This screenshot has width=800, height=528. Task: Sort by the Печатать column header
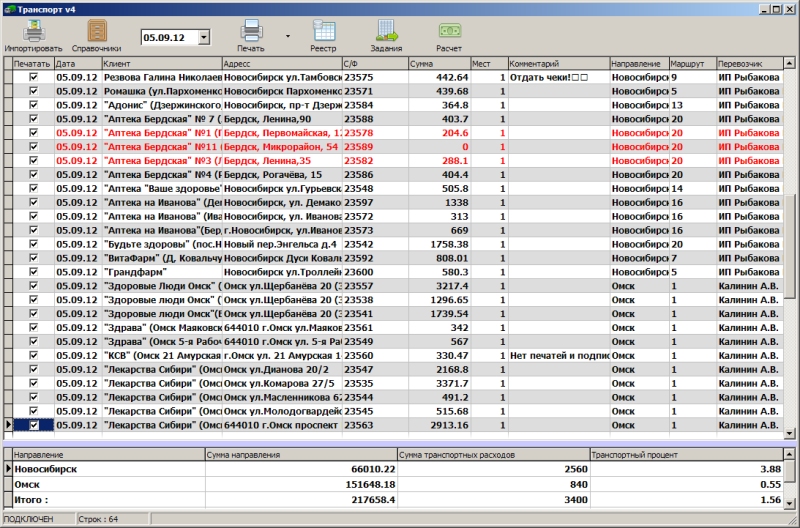pos(33,64)
